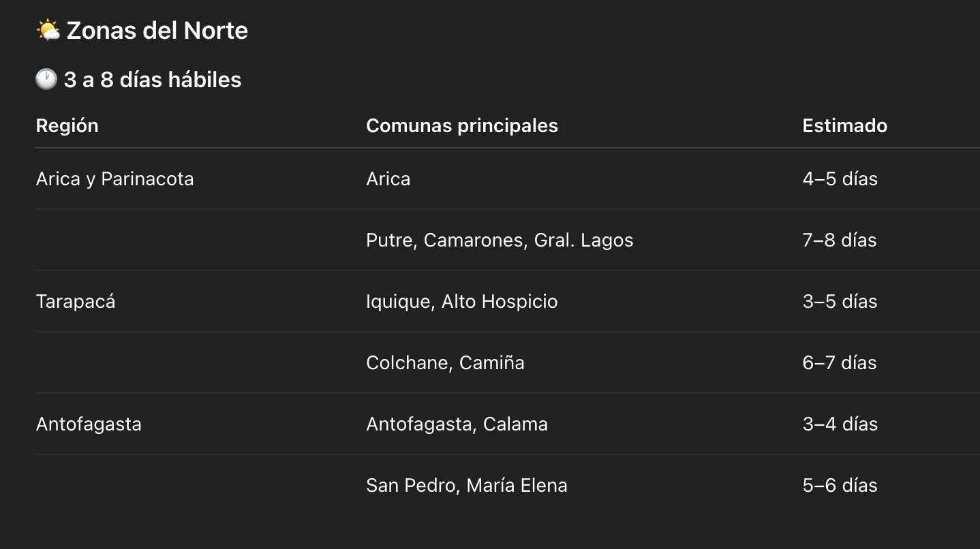This screenshot has width=980, height=549.
Task: Select the 'Arica y Parinacota' region cell
Action: point(114,179)
